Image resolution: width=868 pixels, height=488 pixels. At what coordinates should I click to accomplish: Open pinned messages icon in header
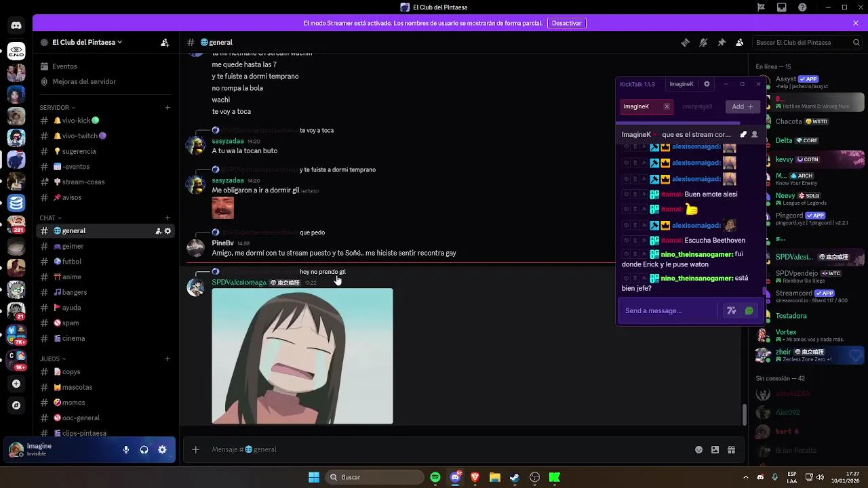722,42
